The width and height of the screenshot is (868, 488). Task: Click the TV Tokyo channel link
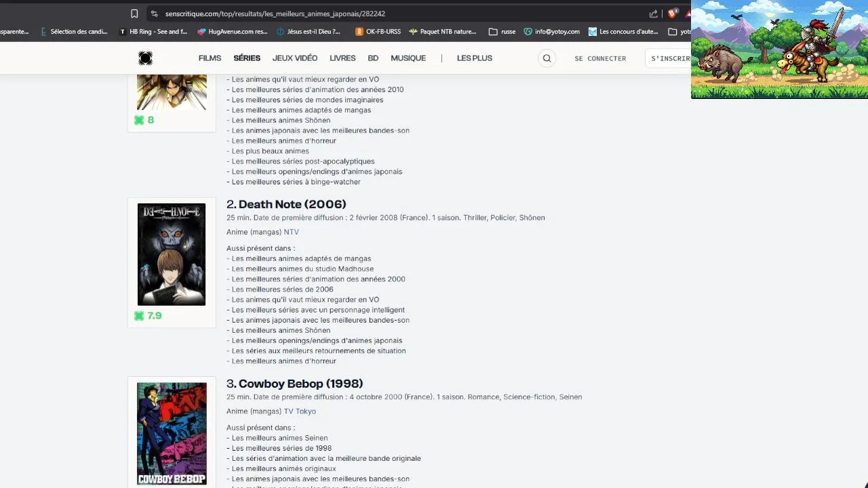(x=300, y=411)
